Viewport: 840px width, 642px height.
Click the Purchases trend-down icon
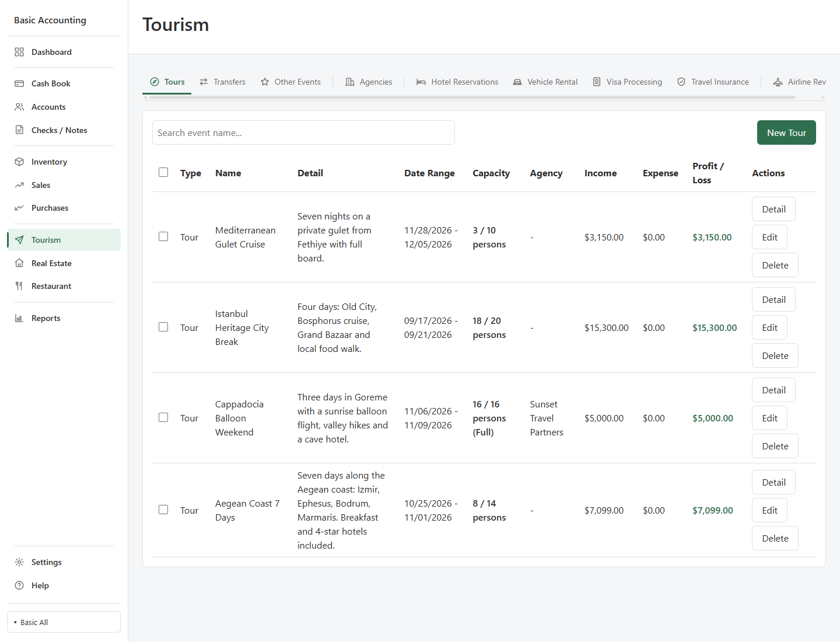(19, 208)
